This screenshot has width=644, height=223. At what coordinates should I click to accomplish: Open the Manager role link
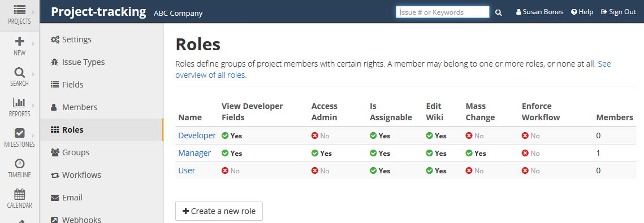(x=195, y=153)
